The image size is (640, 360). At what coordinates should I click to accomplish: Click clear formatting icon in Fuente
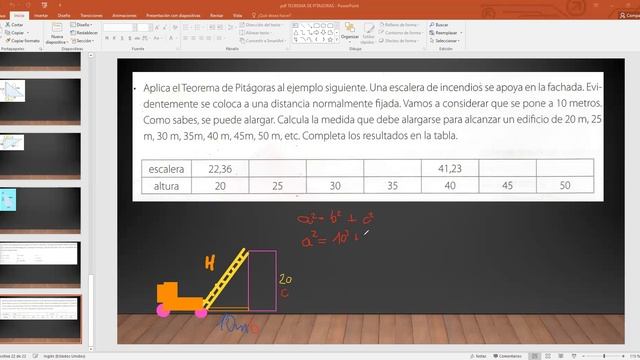coord(175,27)
